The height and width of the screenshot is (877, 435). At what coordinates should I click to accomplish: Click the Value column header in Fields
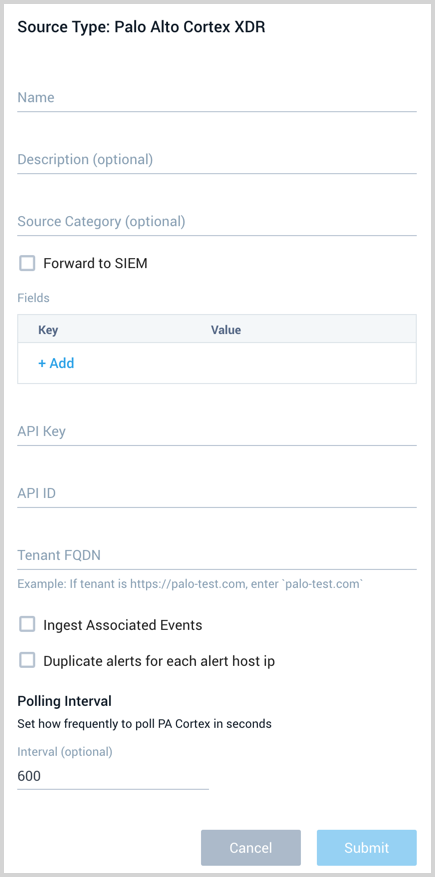(226, 330)
